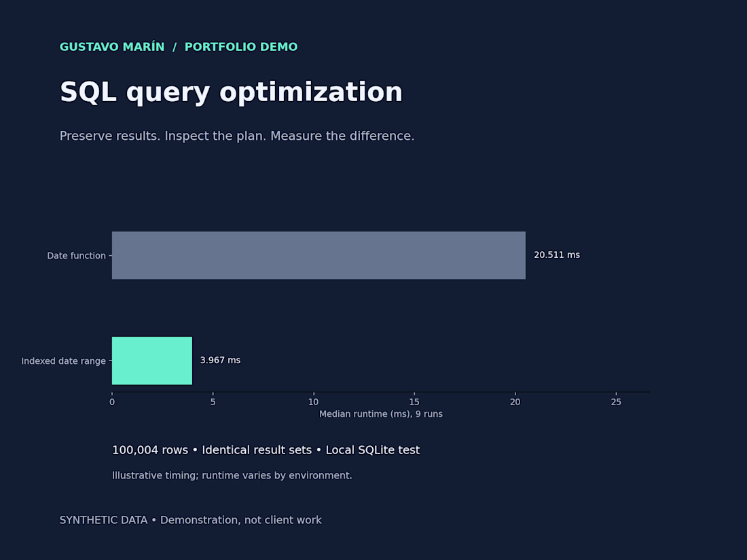Click the x-axis tick label "0"
Image resolution: width=747 pixels, height=560 pixels.
tap(112, 402)
